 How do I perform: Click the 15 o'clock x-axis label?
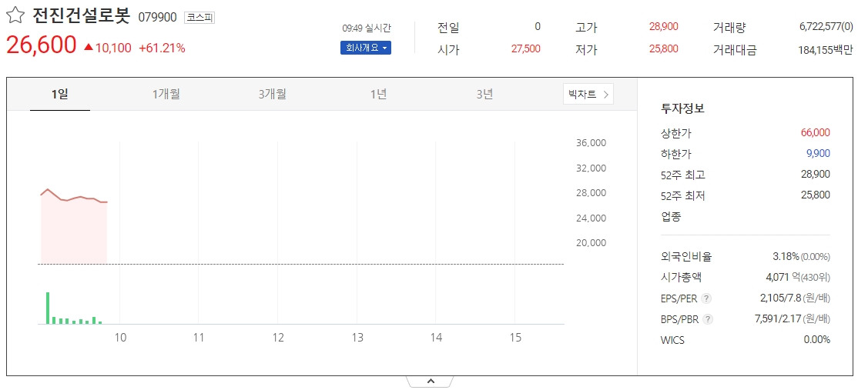point(515,338)
